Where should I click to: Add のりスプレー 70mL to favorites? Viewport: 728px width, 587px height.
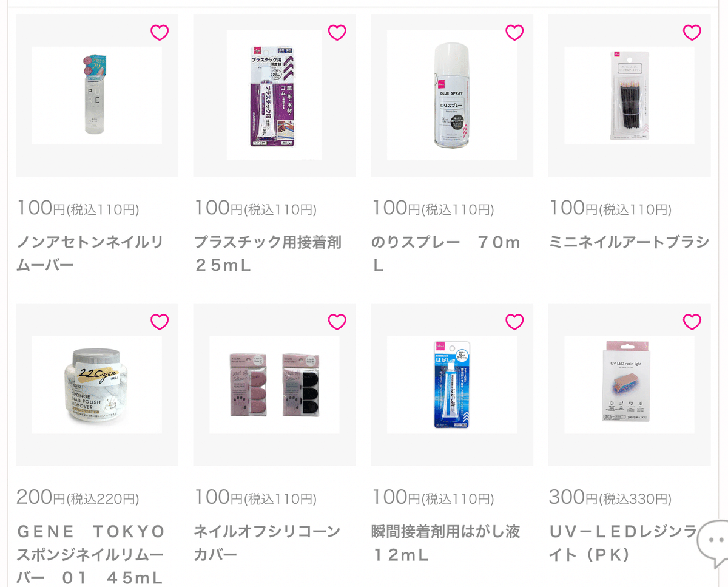point(514,33)
